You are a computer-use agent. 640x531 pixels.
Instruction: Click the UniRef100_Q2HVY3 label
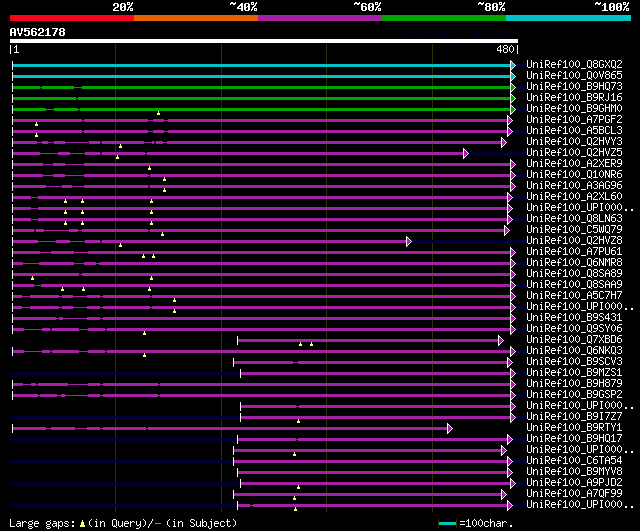coord(574,142)
